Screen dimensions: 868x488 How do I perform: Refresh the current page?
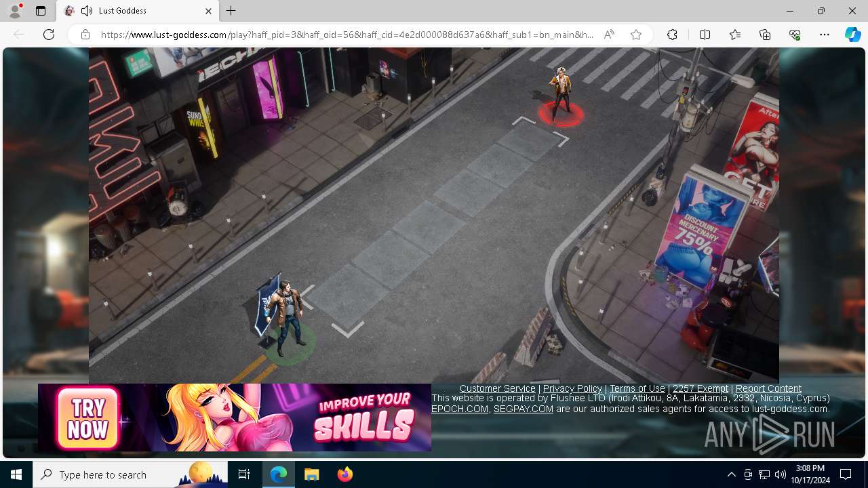49,35
